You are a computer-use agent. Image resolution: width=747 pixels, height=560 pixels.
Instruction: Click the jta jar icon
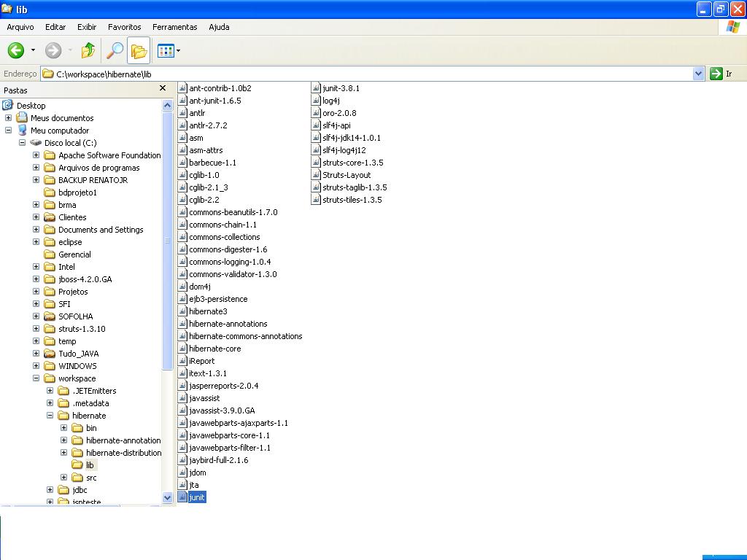[182, 484]
